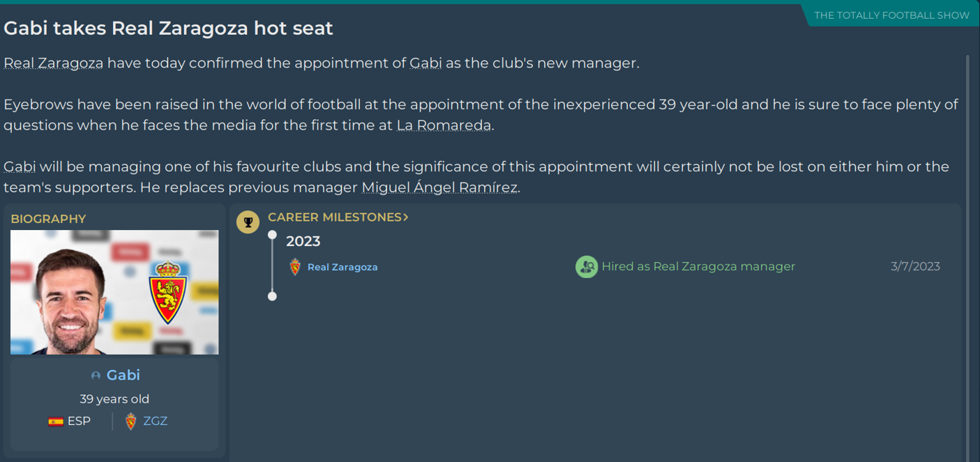Click the top timeline dot at 2023
This screenshot has height=462, width=980.
pyautogui.click(x=272, y=235)
